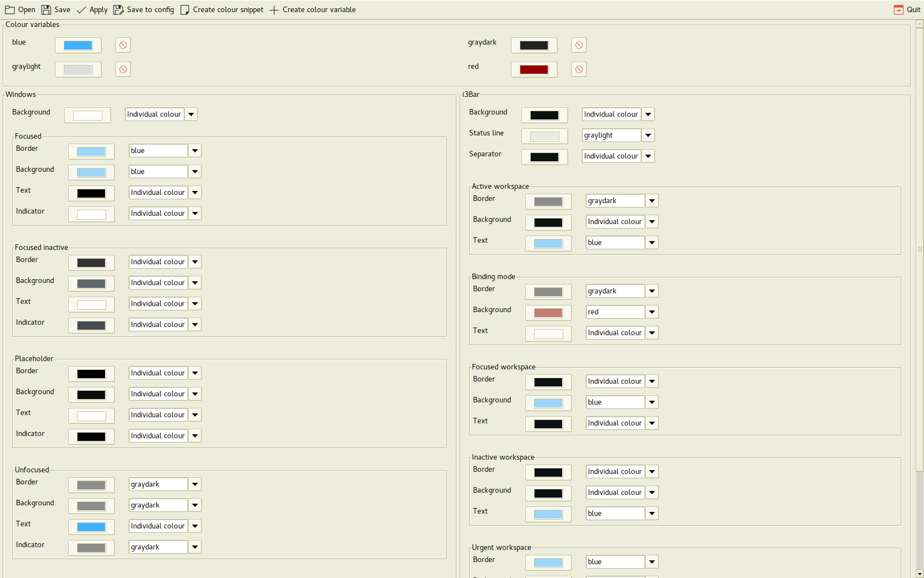The height and width of the screenshot is (578, 924).
Task: Click the i3Bar Background colour swatch
Action: [544, 115]
